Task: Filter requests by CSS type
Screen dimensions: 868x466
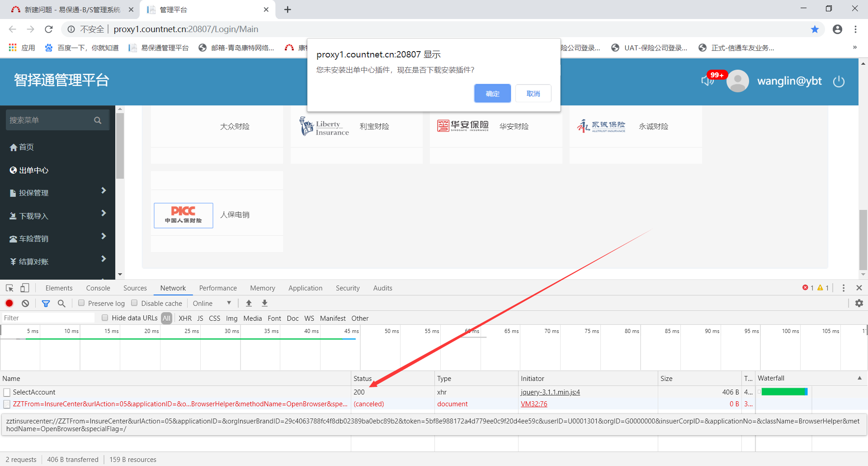Action: point(215,318)
